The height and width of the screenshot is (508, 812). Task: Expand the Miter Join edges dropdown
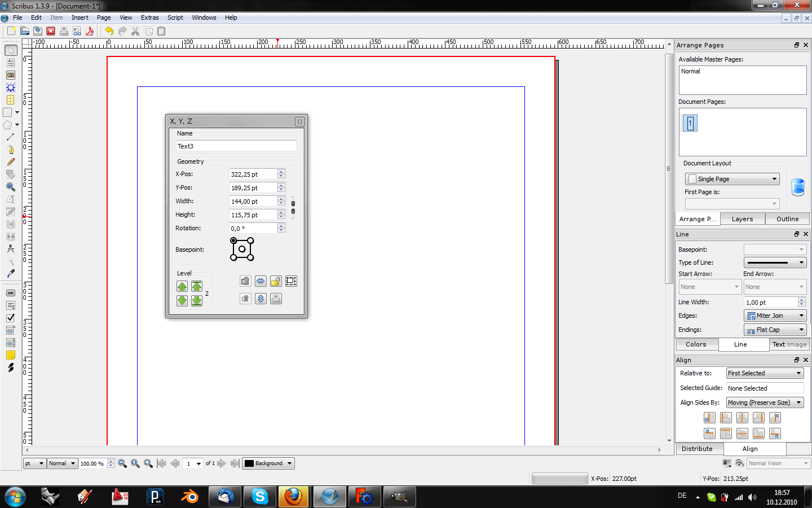775,316
